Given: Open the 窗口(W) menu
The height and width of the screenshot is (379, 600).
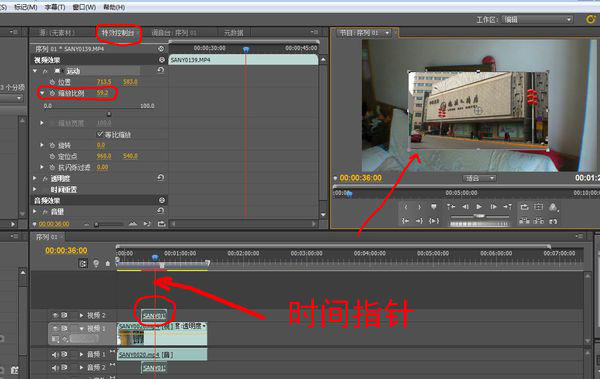Looking at the screenshot, I should [x=84, y=7].
